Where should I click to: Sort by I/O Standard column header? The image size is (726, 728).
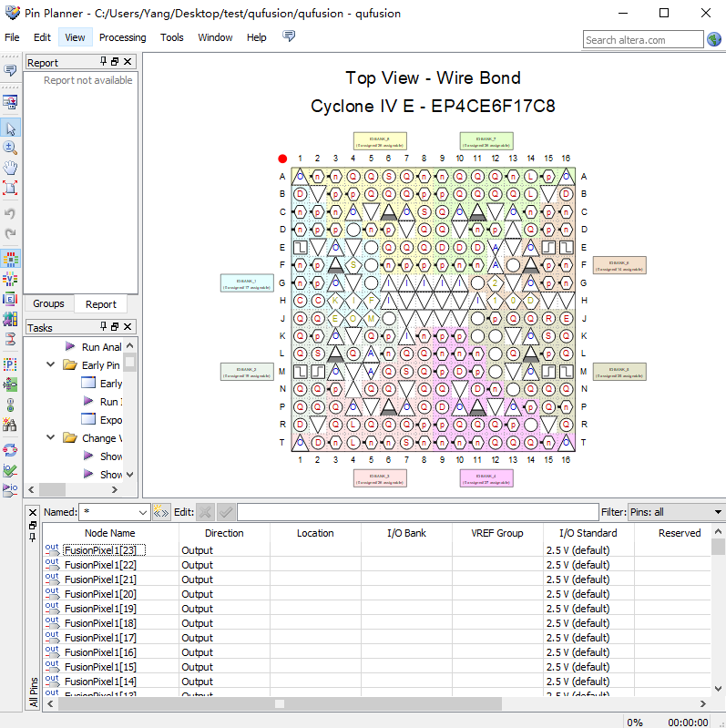[588, 533]
